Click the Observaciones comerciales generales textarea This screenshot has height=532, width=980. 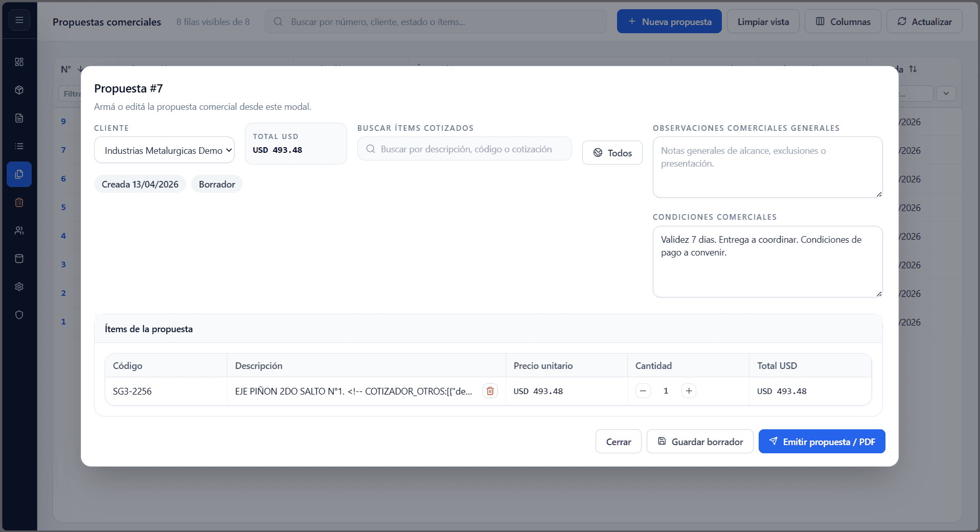[x=767, y=167]
